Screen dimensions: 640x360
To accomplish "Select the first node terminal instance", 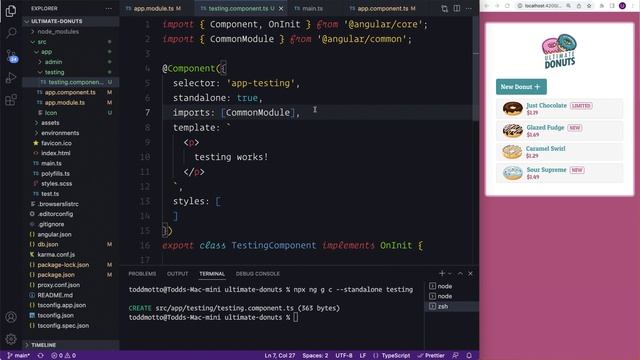I will (452, 286).
